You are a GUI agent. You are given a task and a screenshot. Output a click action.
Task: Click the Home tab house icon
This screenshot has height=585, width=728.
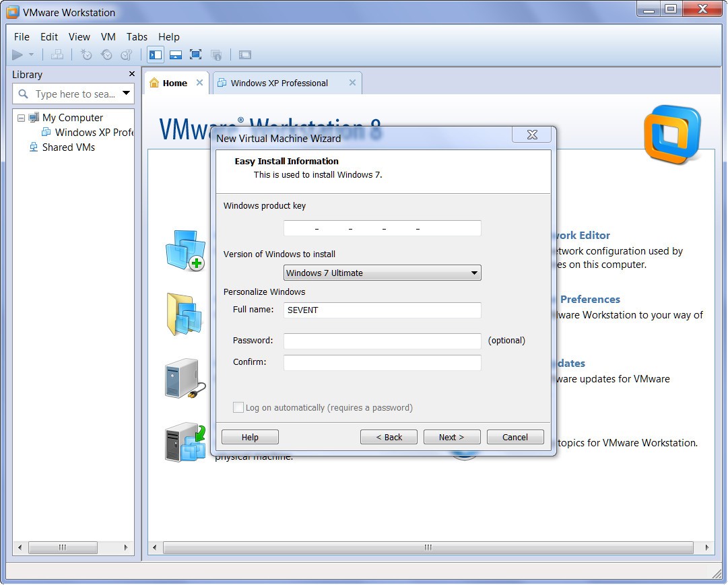coord(154,83)
